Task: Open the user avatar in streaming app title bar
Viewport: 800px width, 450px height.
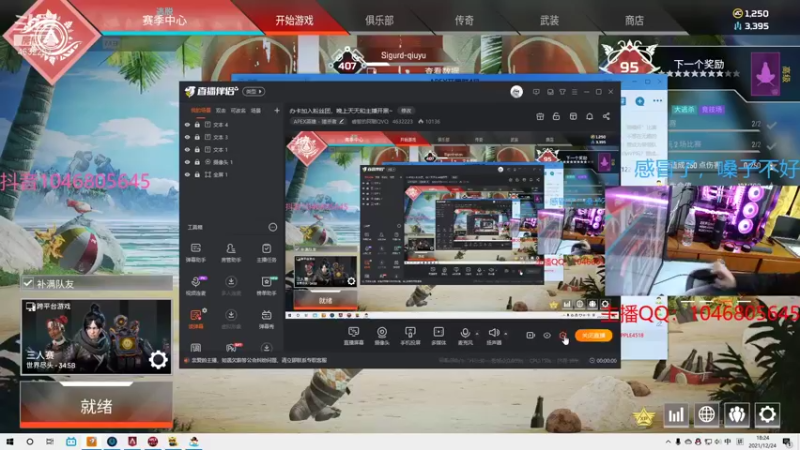Action: (x=516, y=92)
